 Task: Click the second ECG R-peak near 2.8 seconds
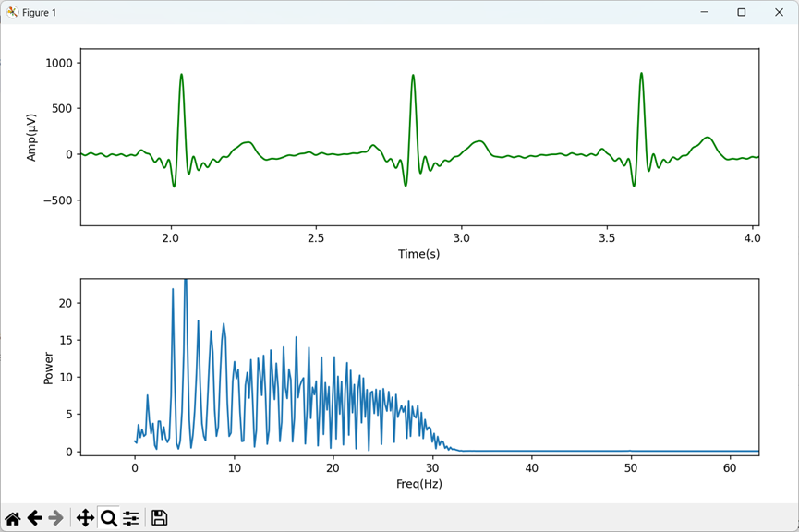(413, 76)
